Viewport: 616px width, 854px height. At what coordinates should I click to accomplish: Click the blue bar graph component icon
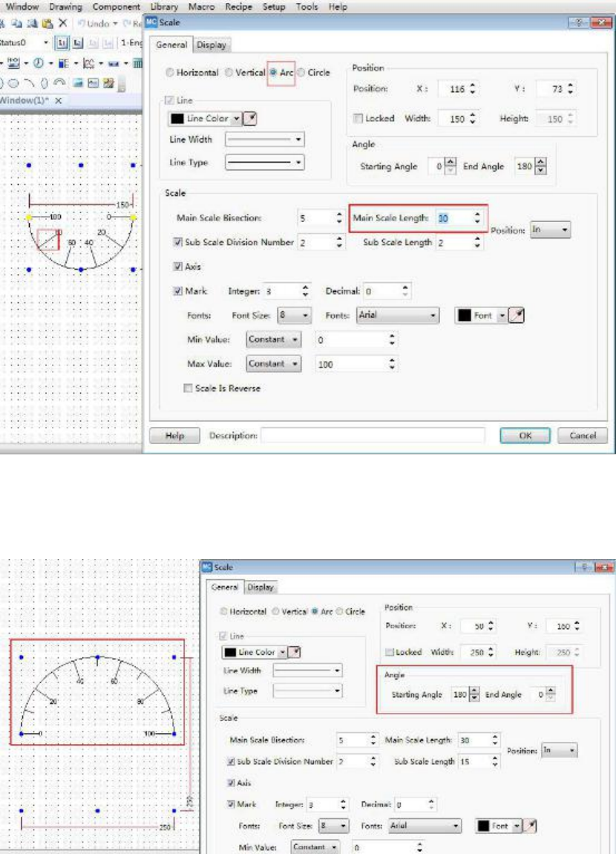tap(64, 63)
